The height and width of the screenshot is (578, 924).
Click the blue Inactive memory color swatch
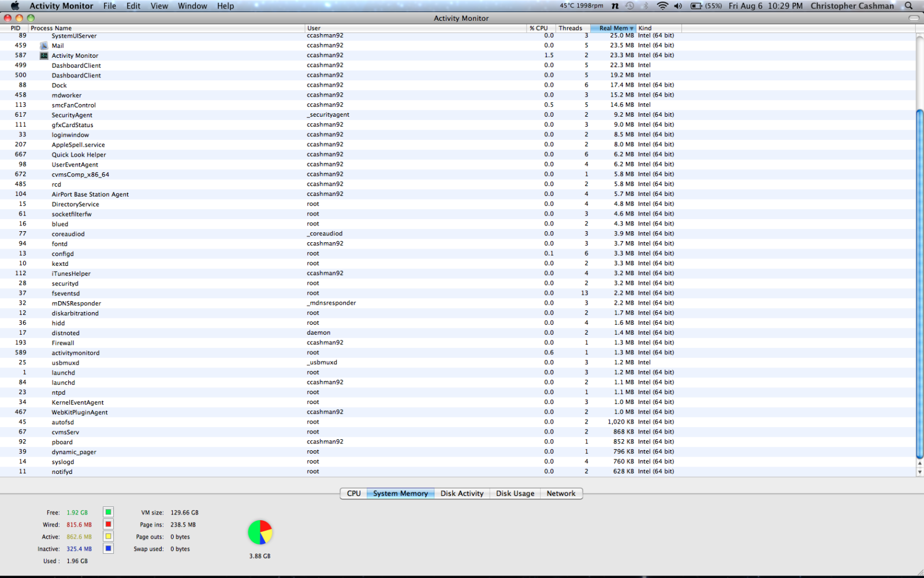tap(108, 549)
